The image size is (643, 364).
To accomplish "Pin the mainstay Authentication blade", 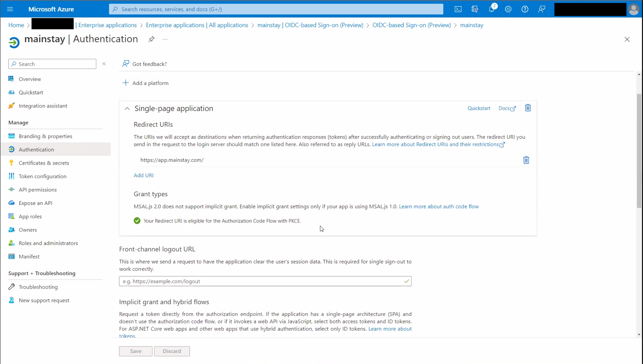I will point(151,39).
